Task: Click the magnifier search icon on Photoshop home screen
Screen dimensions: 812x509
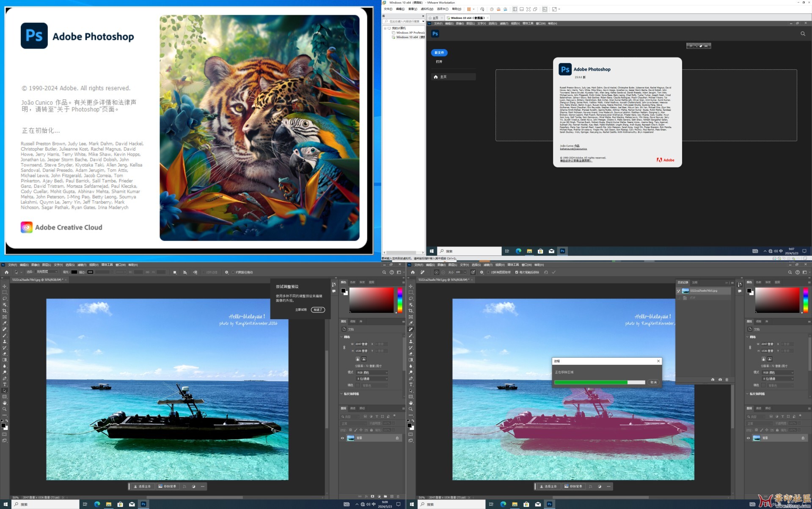Action: click(803, 34)
